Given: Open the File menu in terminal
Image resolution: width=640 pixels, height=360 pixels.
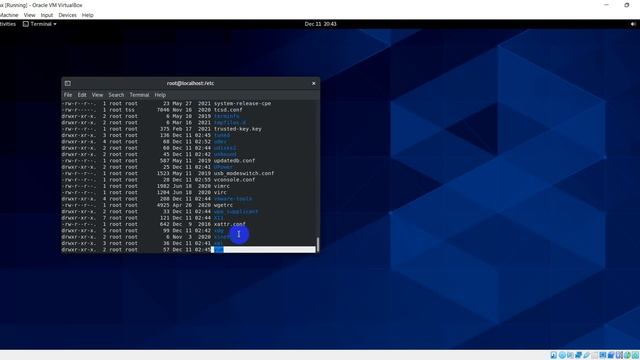Looking at the screenshot, I should tap(68, 95).
